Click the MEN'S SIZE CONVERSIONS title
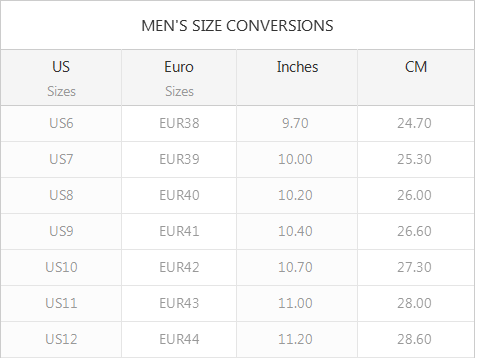The width and height of the screenshot is (477, 360). [237, 26]
